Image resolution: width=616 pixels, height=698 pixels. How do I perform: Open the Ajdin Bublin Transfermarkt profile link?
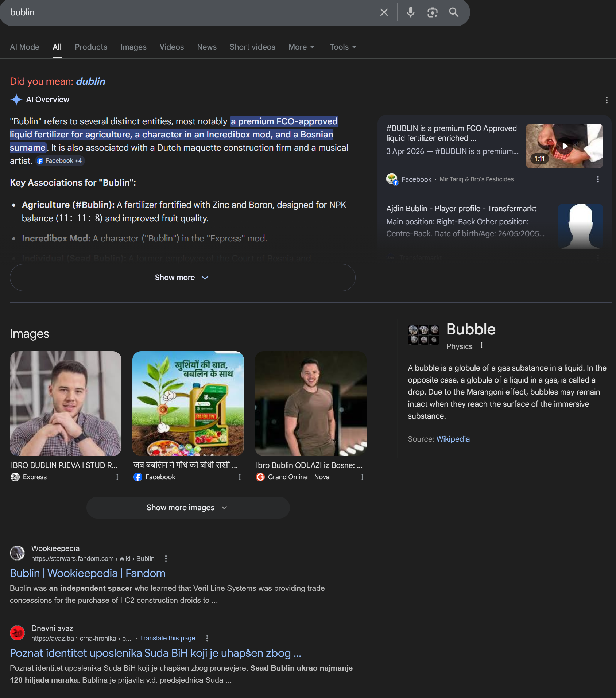pos(461,209)
